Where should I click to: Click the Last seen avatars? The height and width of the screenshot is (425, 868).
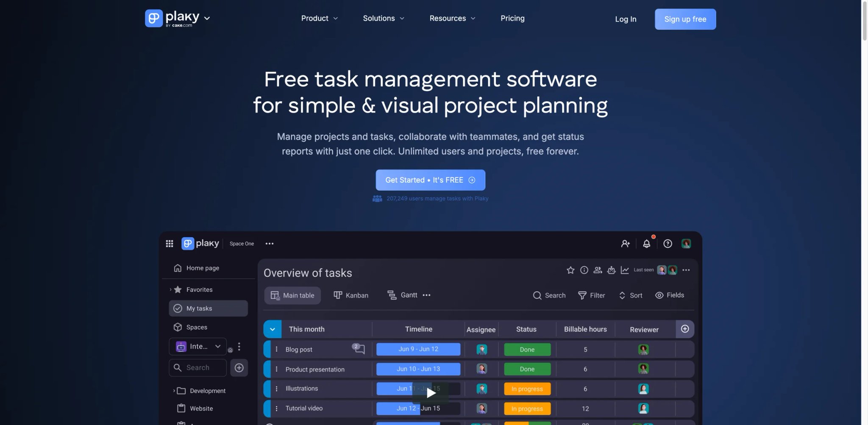[667, 270]
